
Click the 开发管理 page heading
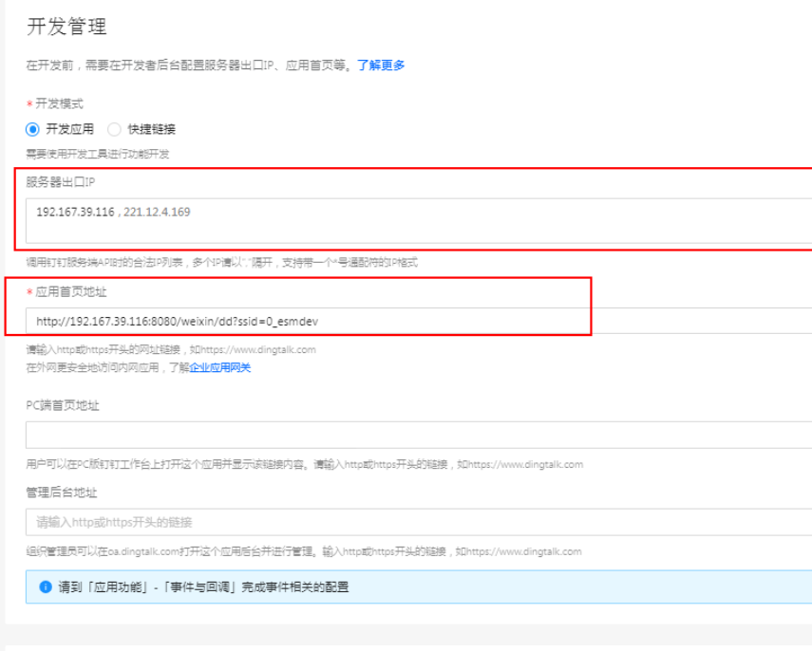[66, 27]
